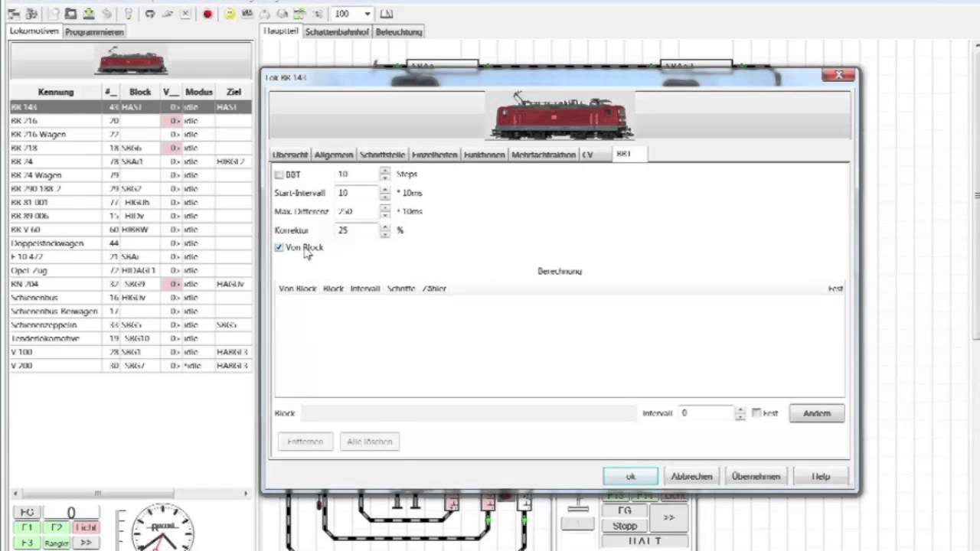Switch to the Übersicht tab

point(290,155)
